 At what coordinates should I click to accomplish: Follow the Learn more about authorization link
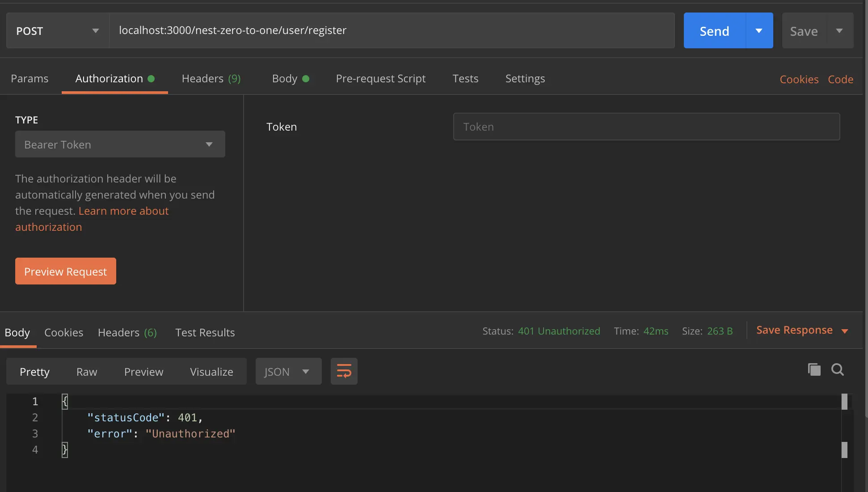(123, 211)
